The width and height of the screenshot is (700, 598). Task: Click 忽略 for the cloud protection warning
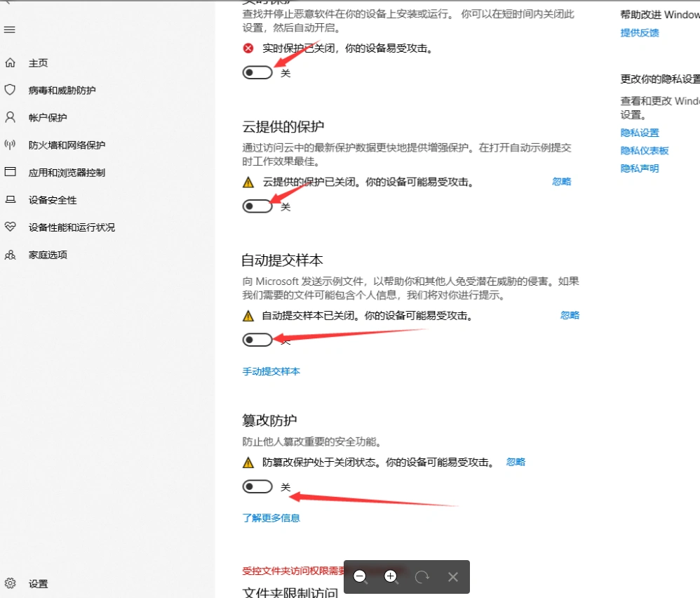[x=562, y=181]
